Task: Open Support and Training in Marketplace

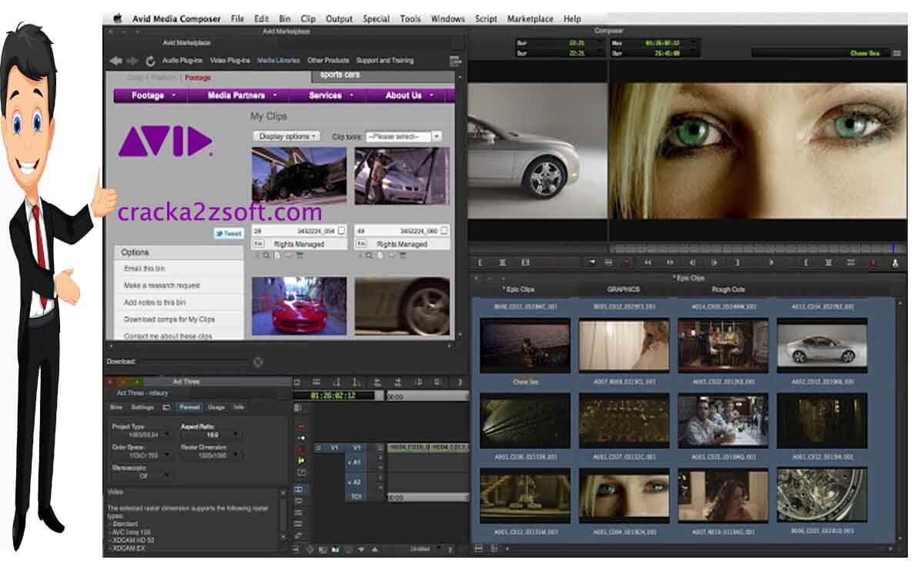Action: [x=385, y=60]
